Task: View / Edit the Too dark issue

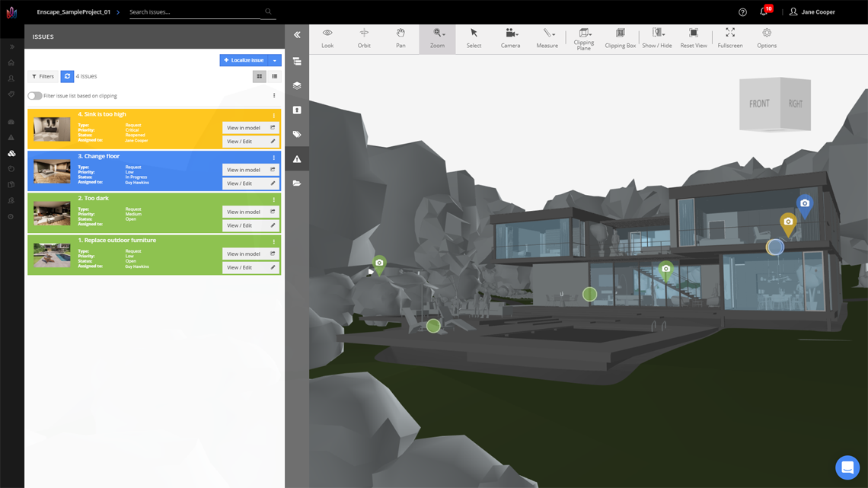Action: (x=251, y=225)
